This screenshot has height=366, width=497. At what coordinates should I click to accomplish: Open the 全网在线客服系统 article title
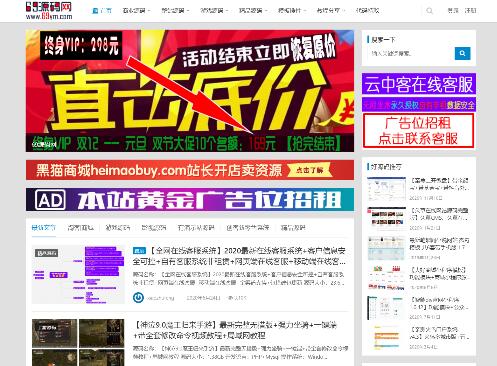tap(239, 256)
